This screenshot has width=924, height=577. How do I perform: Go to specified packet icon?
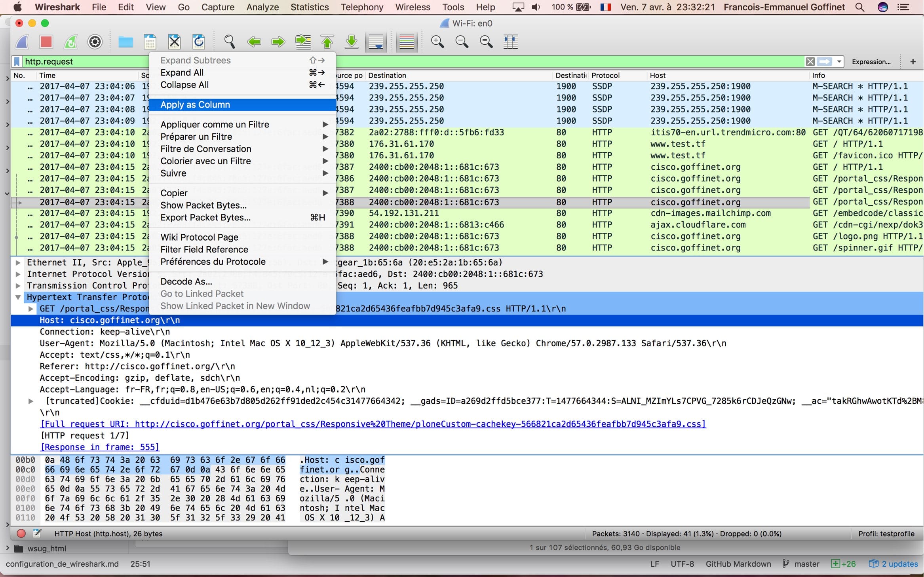coord(303,42)
